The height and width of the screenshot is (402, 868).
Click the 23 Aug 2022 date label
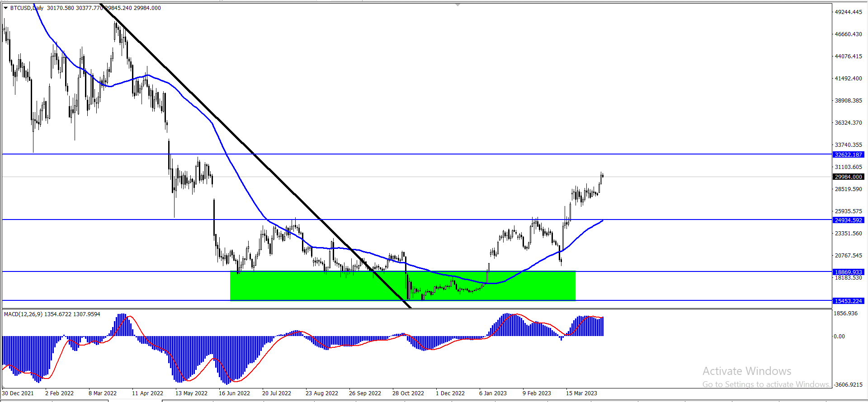pos(322,393)
